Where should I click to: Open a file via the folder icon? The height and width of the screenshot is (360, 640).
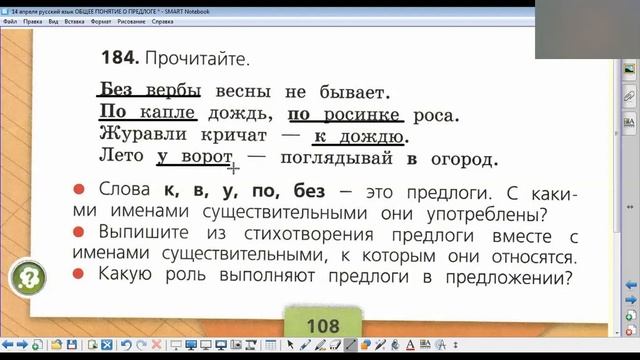tap(56, 345)
